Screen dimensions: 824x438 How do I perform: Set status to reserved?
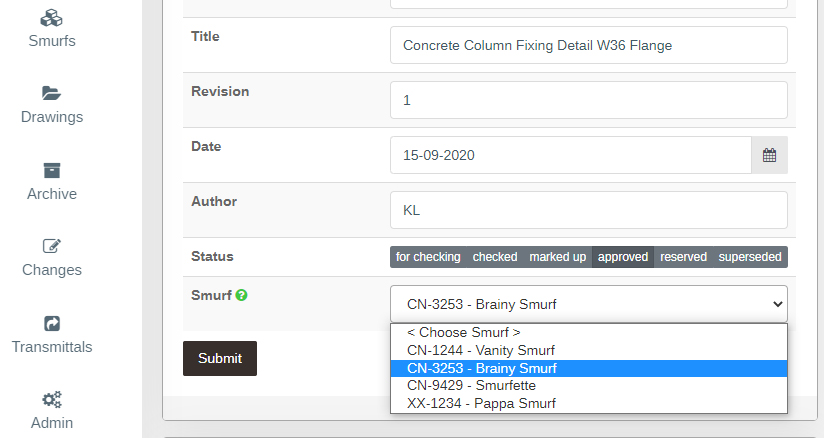683,257
